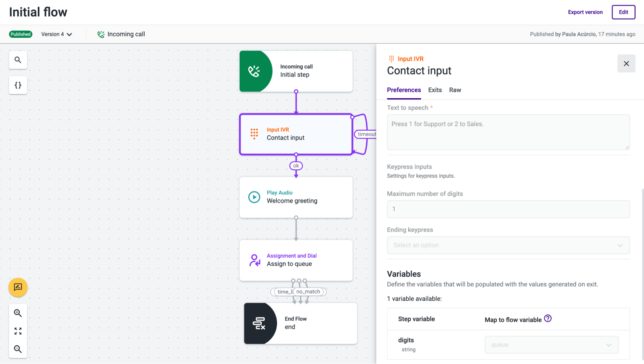Click the green Incoming call node icon
This screenshot has height=364, width=644.
coord(254,71)
